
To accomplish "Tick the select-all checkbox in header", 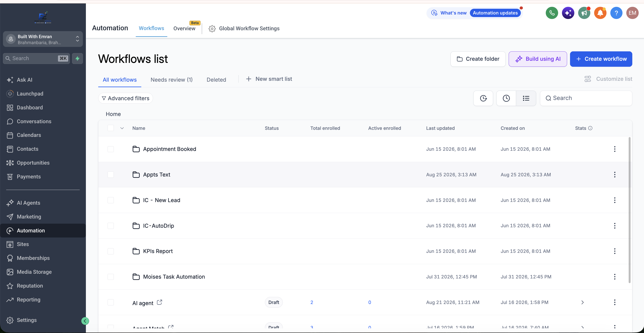I will coord(111,128).
